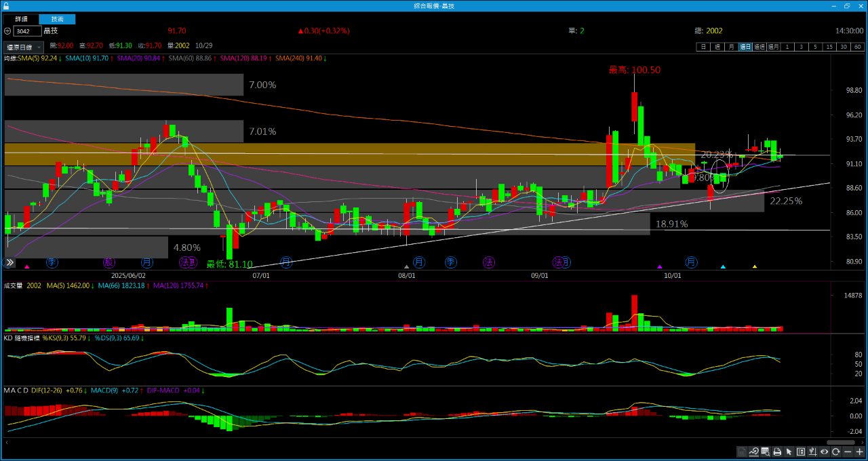Click the stock code field showing 3042
Viewport: 868px width, 461px height.
click(27, 31)
